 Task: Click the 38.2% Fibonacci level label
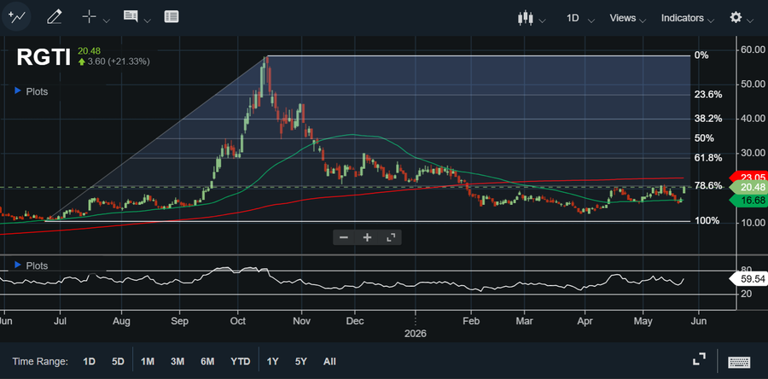[x=708, y=118]
